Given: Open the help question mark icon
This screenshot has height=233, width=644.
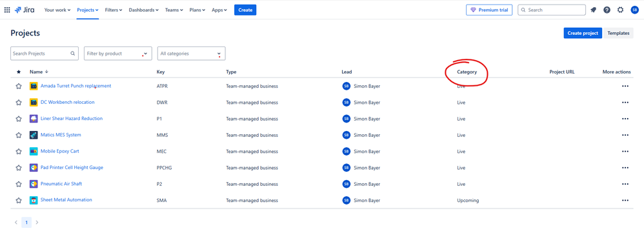Looking at the screenshot, I should point(607,10).
